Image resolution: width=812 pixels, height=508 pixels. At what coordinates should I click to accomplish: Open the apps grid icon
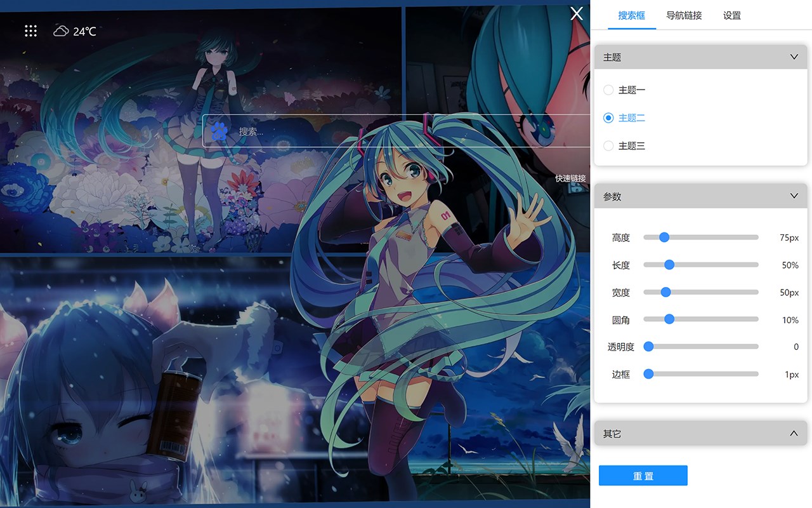[30, 30]
